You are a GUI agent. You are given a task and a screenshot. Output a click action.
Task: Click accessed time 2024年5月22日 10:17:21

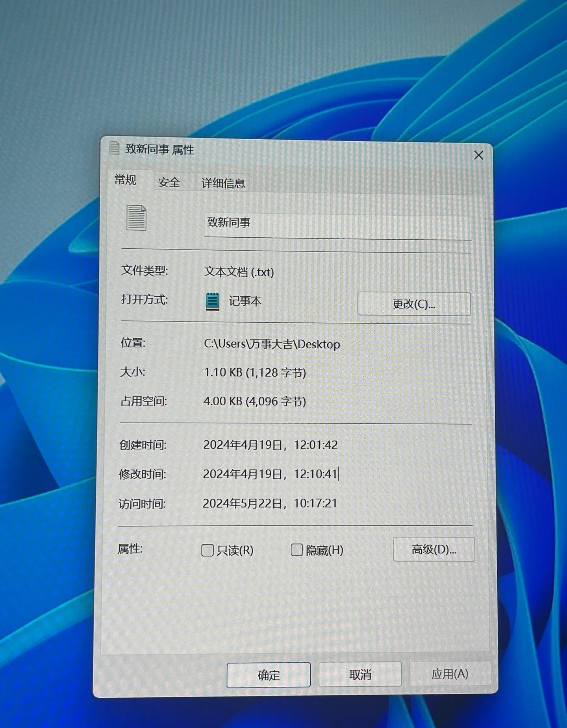270,503
